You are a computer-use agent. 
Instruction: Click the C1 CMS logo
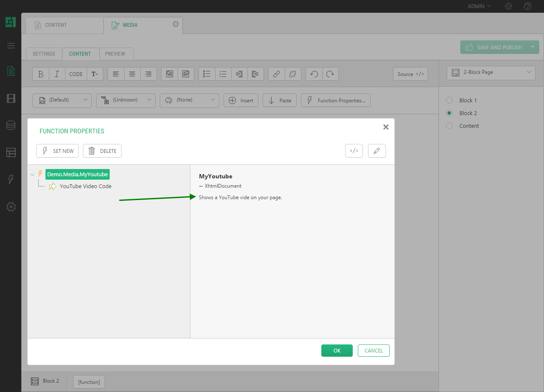[x=11, y=22]
